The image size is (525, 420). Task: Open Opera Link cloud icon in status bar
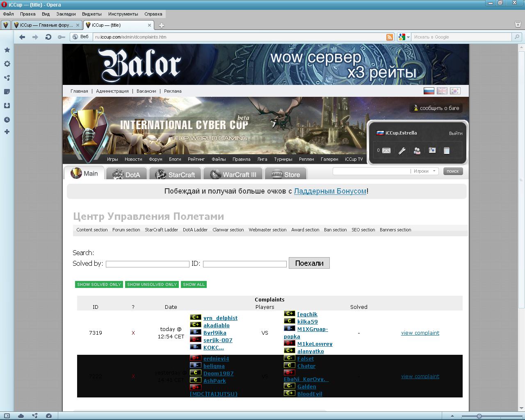click(21, 416)
